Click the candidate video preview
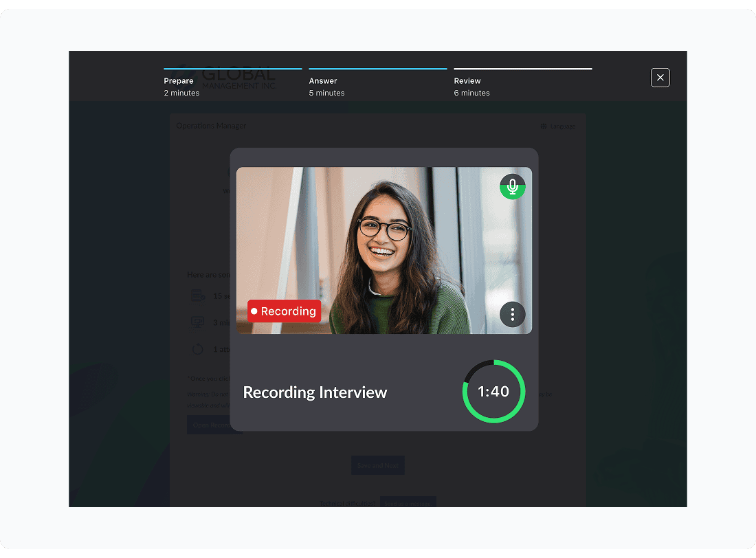This screenshot has height=558, width=756. 383,250
